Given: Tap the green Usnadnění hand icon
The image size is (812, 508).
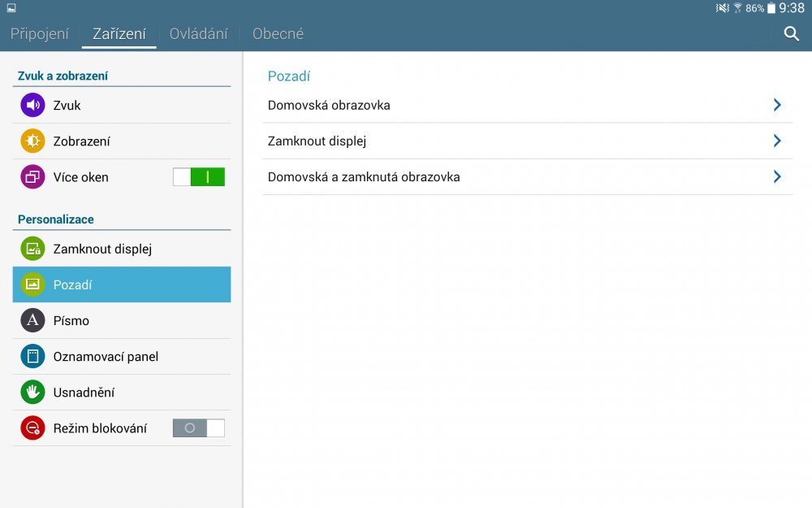Looking at the screenshot, I should (32, 392).
